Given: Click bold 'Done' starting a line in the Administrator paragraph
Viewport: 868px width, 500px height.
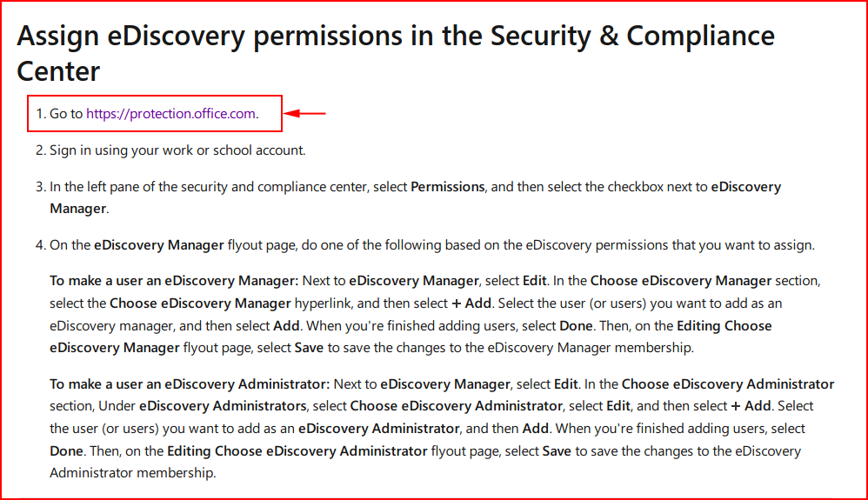Looking at the screenshot, I should click(66, 450).
